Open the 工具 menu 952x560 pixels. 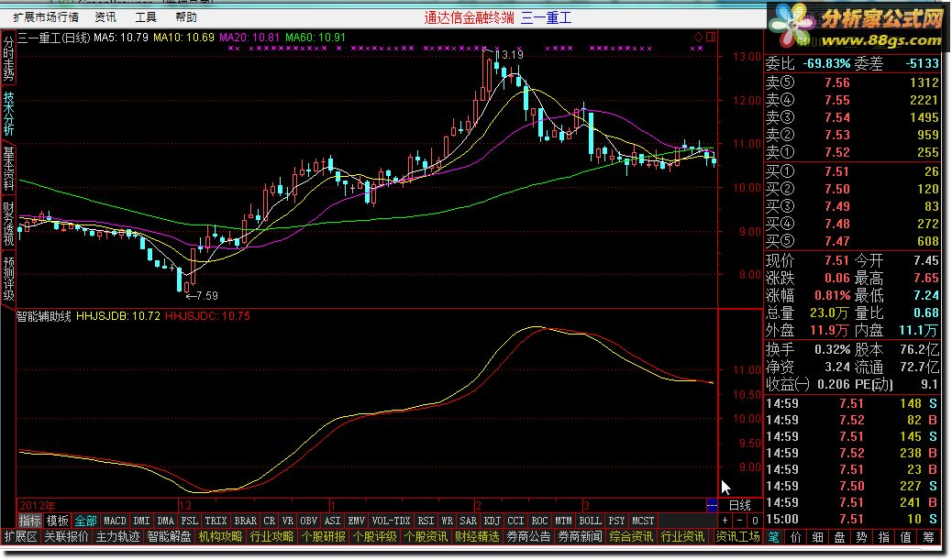tap(146, 17)
